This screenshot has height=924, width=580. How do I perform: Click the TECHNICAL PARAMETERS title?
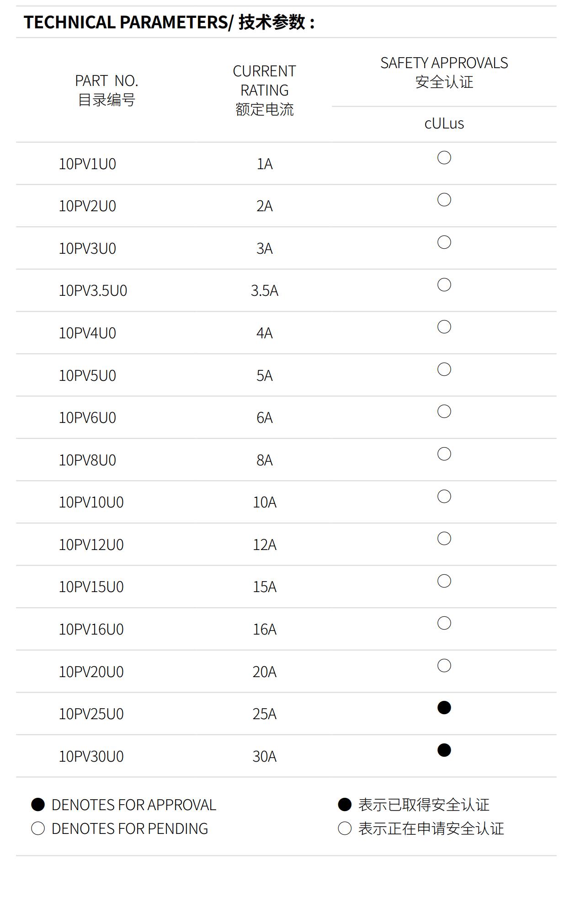coord(169,22)
